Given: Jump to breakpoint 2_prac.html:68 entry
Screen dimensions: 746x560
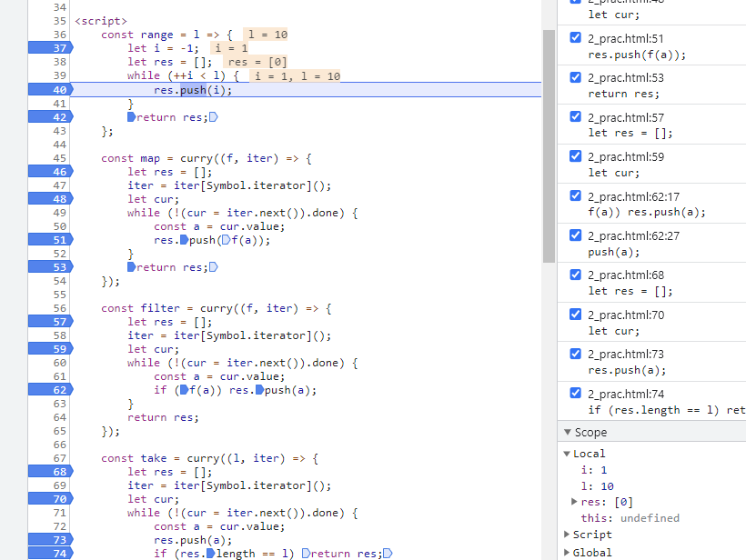Looking at the screenshot, I should click(651, 283).
